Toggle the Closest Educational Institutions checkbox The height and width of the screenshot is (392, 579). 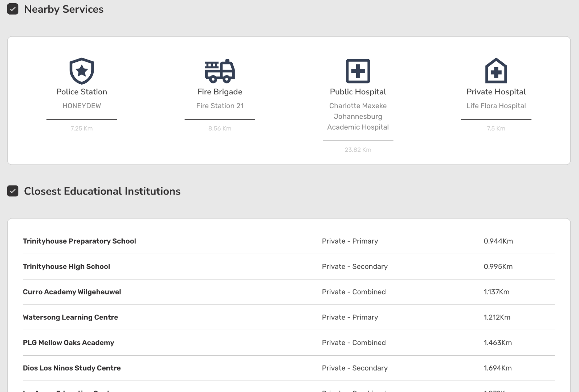13,191
